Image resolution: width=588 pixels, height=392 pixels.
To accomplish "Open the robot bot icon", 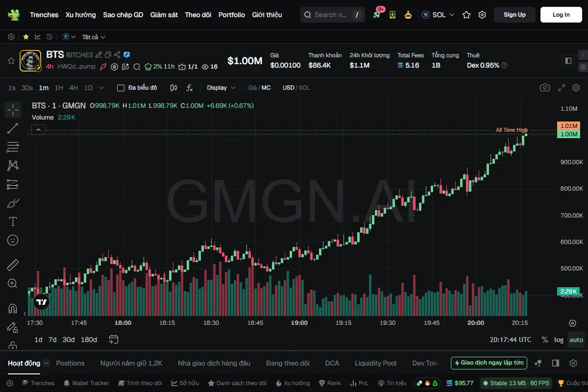I will pos(408,15).
